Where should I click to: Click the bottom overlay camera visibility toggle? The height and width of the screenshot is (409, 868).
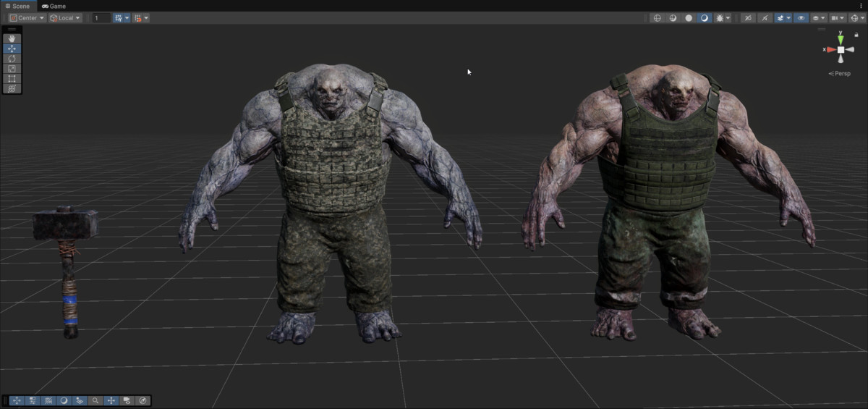pyautogui.click(x=127, y=400)
